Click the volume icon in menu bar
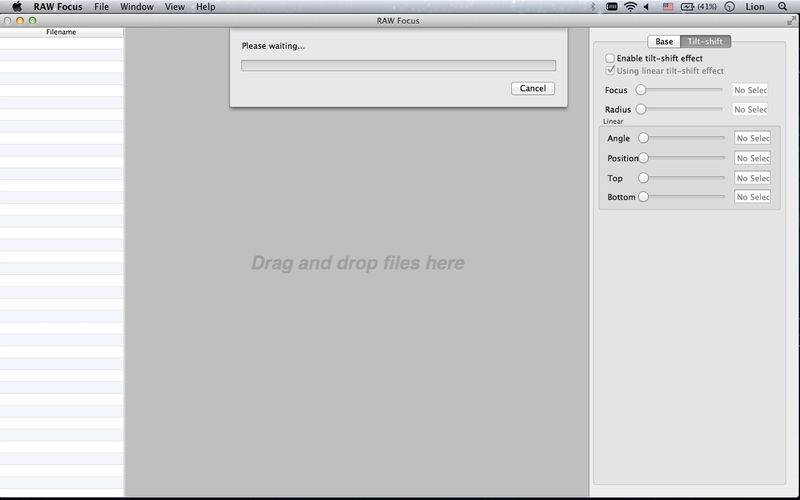Screen dimensions: 800x500 [646, 7]
